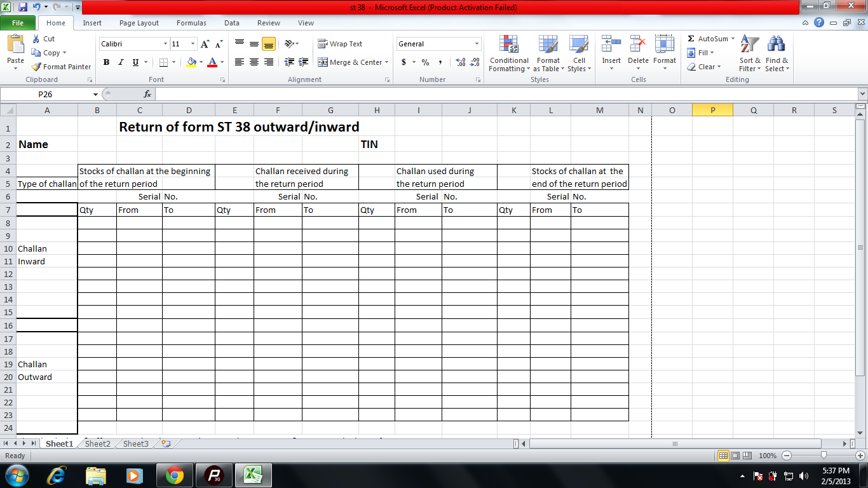Switch to the Formulas ribbon tab

191,23
